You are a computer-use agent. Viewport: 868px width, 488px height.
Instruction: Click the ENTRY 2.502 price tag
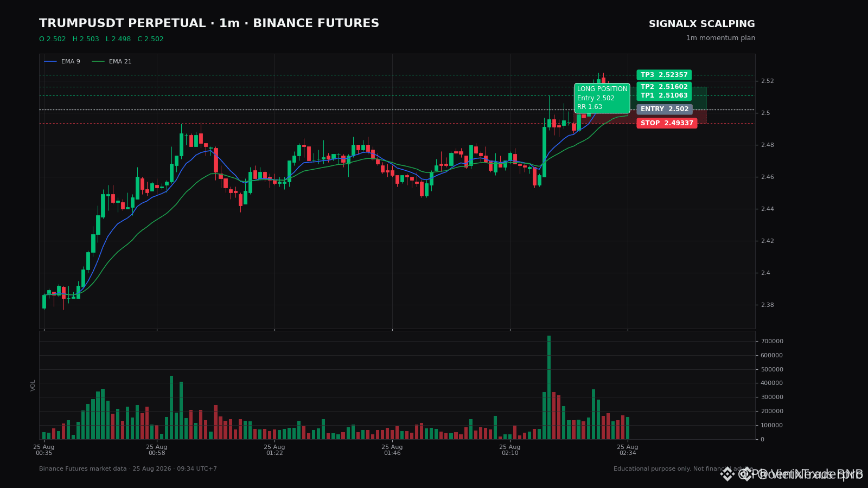click(665, 109)
